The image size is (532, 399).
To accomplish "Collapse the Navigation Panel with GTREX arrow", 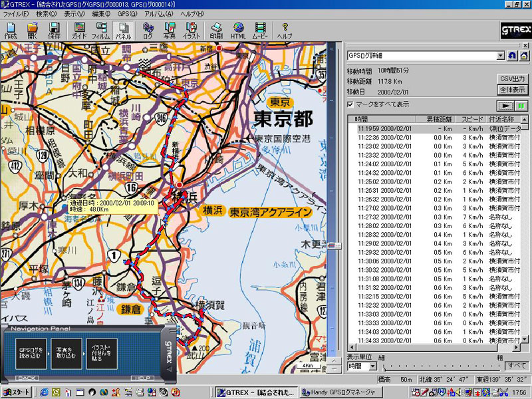I will 169,368.
